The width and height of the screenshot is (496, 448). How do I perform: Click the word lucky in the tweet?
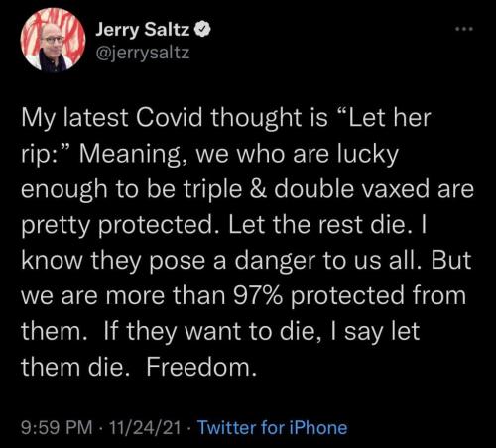[368, 154]
